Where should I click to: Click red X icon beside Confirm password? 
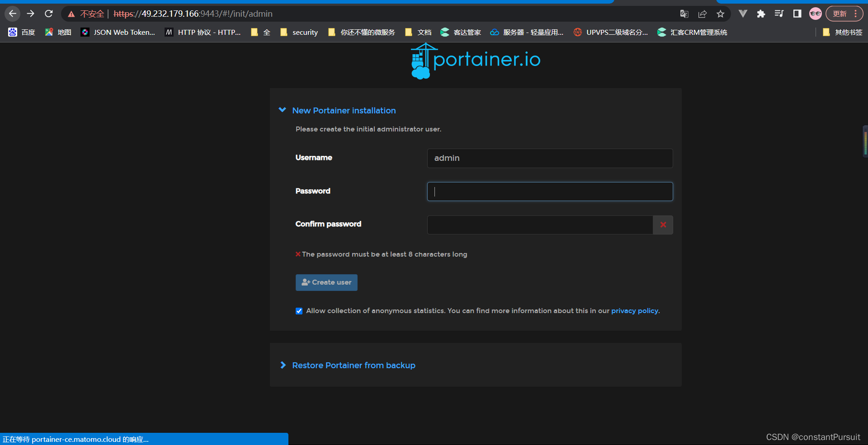[663, 225]
